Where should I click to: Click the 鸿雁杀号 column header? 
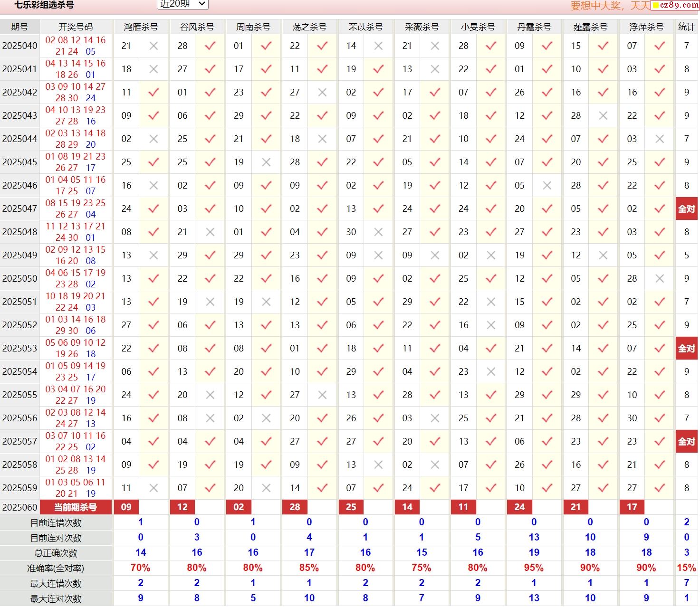point(141,27)
